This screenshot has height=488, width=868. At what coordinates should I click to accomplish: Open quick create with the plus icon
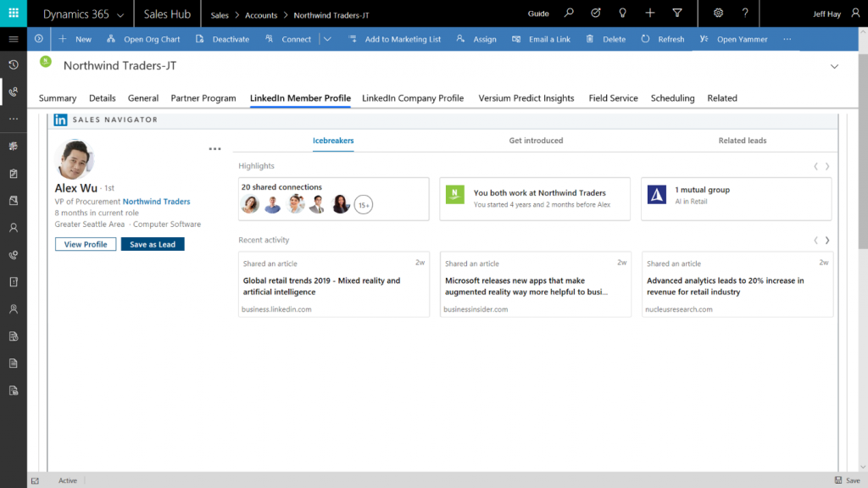click(648, 14)
